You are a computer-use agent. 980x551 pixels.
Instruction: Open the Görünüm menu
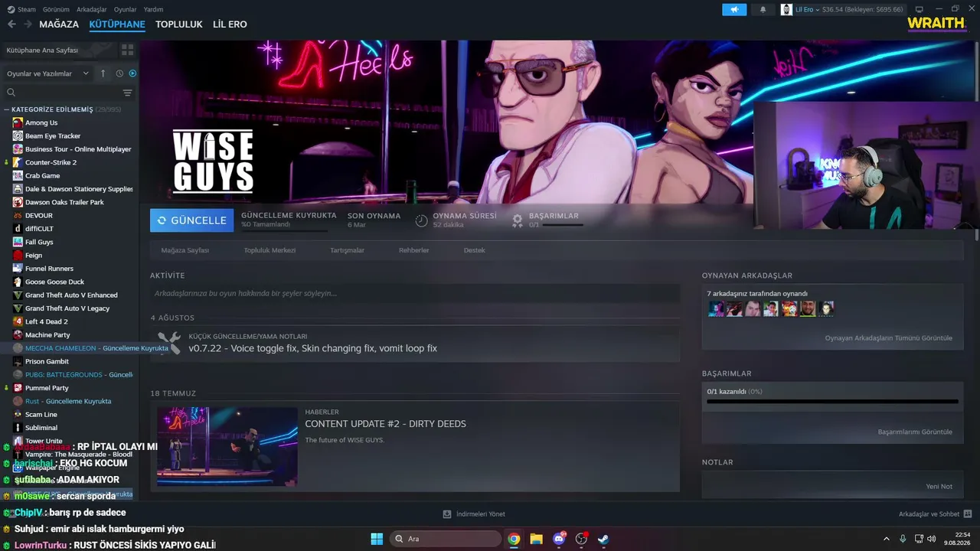click(56, 9)
